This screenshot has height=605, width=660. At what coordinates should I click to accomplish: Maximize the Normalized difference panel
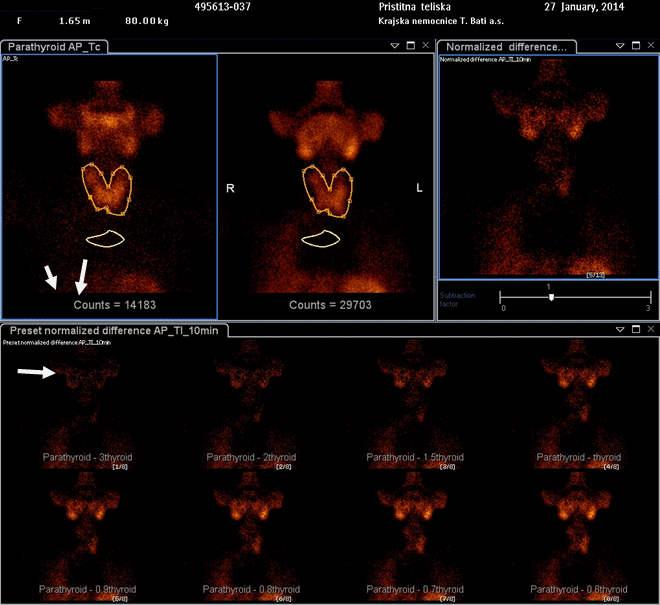tap(635, 46)
